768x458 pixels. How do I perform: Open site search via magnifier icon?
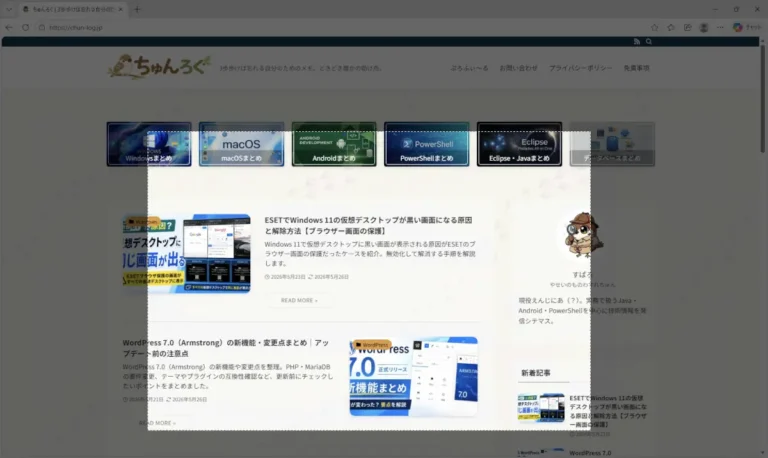[x=649, y=42]
